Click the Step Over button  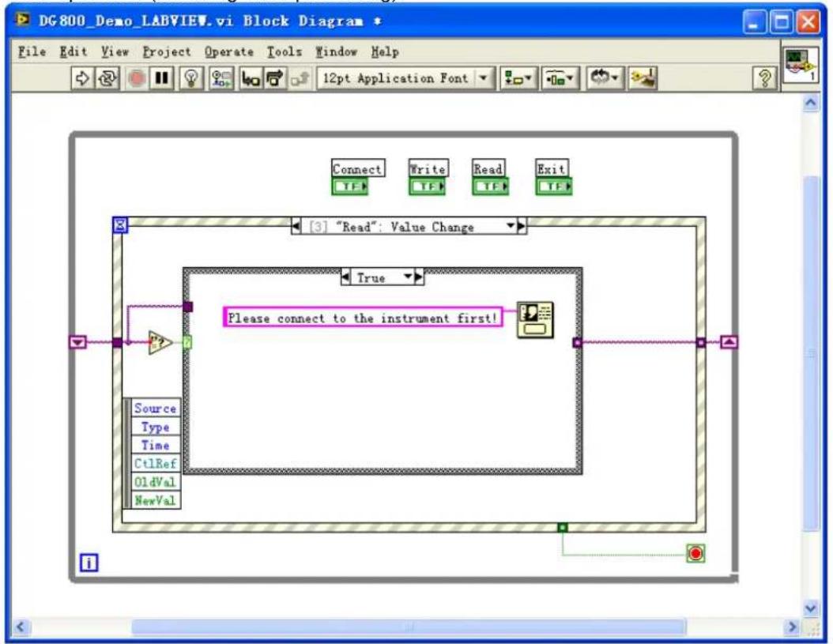(x=275, y=79)
